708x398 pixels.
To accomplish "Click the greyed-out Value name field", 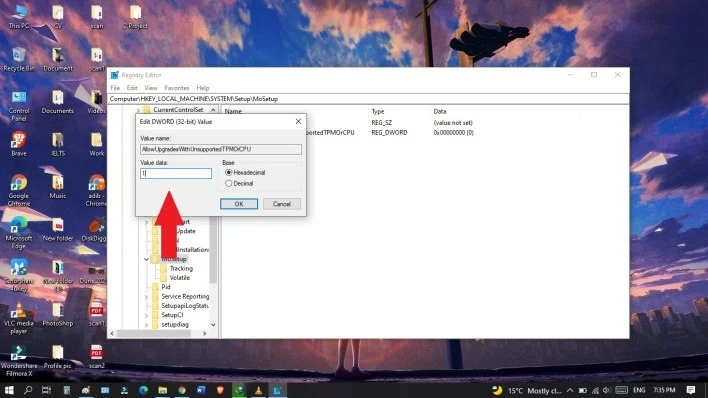I will point(221,149).
